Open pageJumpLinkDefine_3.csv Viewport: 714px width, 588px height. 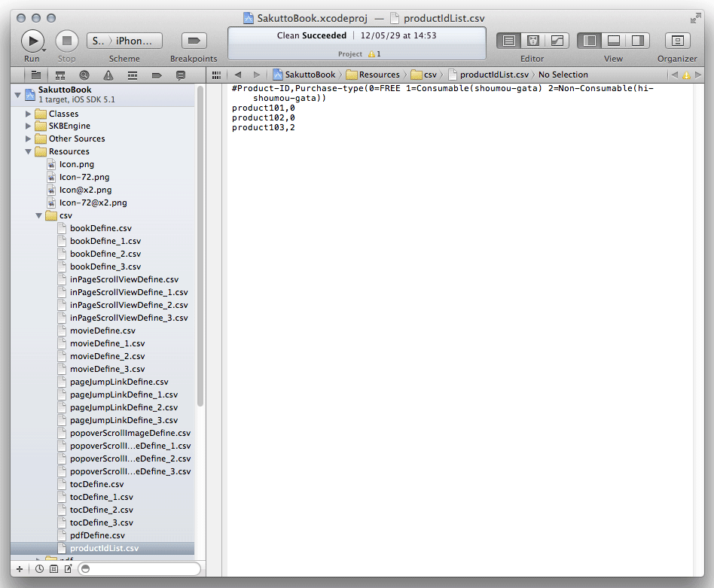pos(124,420)
